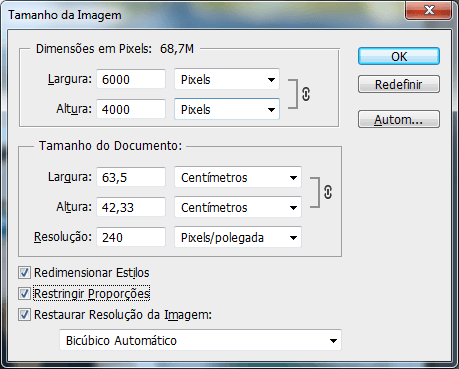This screenshot has width=459, height=369.
Task: Close the Tamanho da Imagem dialog
Action: 429,10
